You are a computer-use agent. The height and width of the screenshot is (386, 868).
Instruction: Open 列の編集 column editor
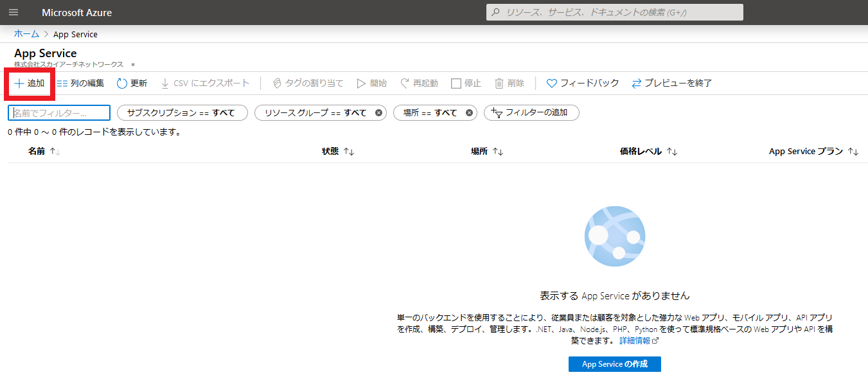[80, 83]
